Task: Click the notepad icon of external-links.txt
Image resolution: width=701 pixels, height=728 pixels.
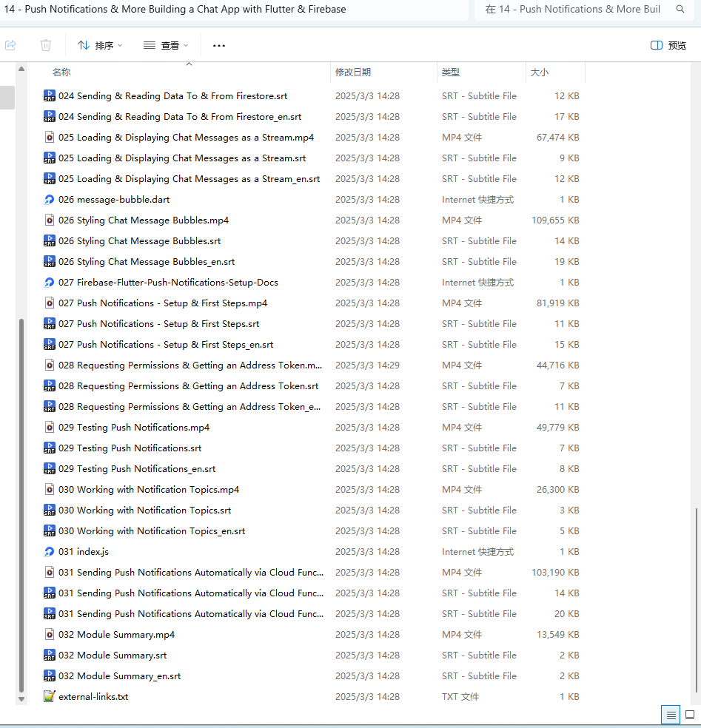Action: tap(50, 697)
